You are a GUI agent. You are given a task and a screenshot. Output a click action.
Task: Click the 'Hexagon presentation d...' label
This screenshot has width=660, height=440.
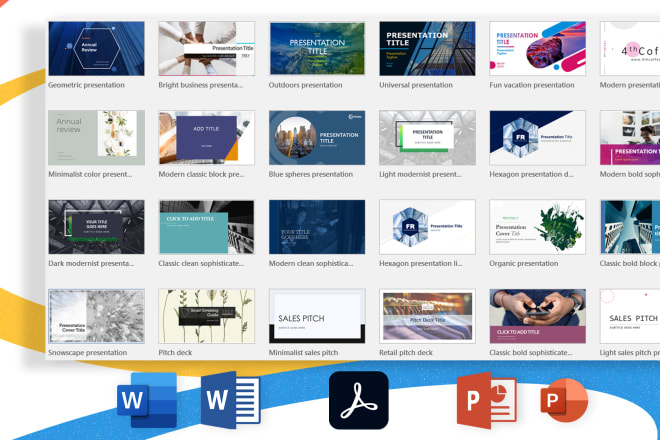pyautogui.click(x=531, y=174)
